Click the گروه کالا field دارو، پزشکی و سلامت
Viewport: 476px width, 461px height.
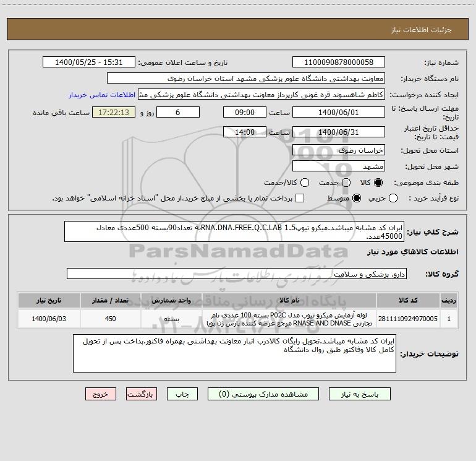click(x=237, y=274)
